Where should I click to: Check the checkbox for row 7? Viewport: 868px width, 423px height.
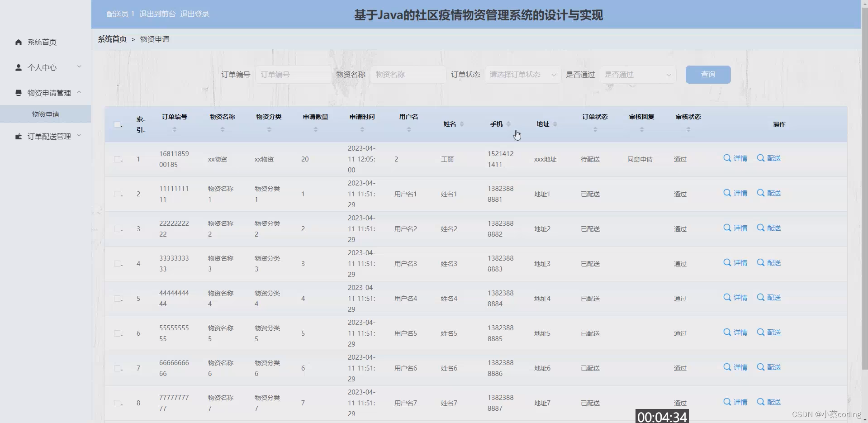pos(117,368)
